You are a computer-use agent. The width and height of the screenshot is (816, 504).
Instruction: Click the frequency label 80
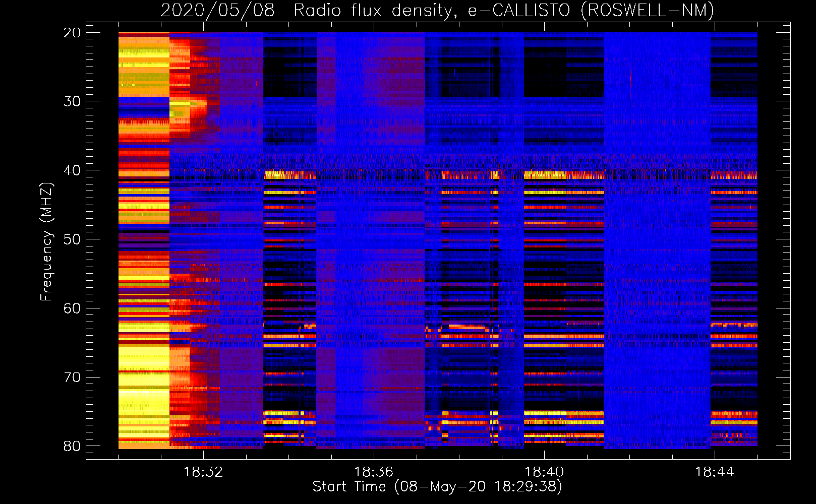(x=72, y=446)
